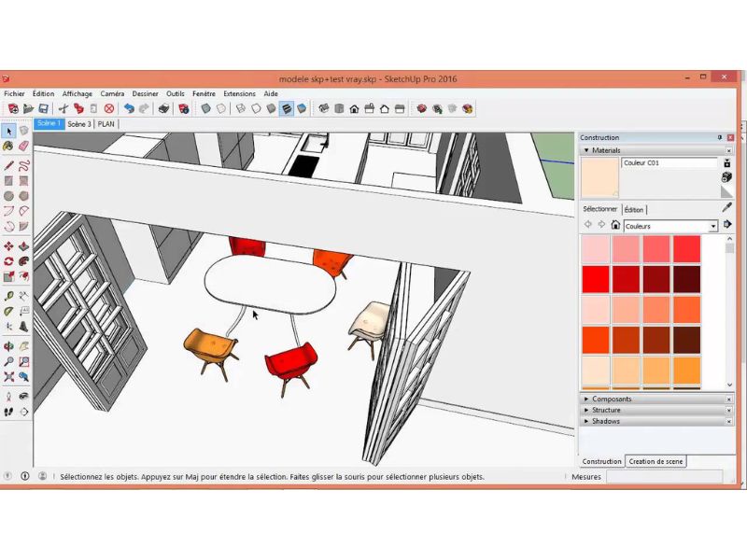Switch to the Scène 3 tab
The image size is (747, 560).
(79, 123)
